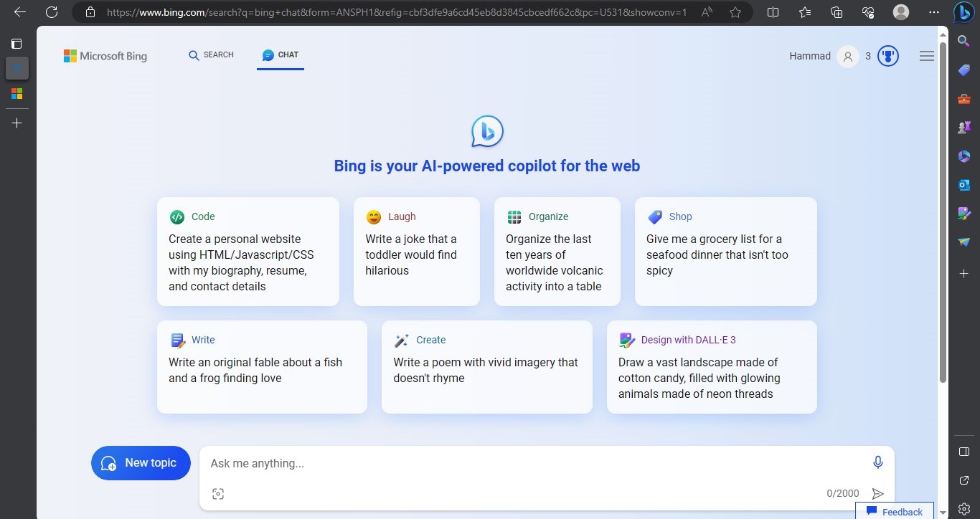Choose the Laugh toddler joke card
The height and width of the screenshot is (519, 980).
[417, 252]
